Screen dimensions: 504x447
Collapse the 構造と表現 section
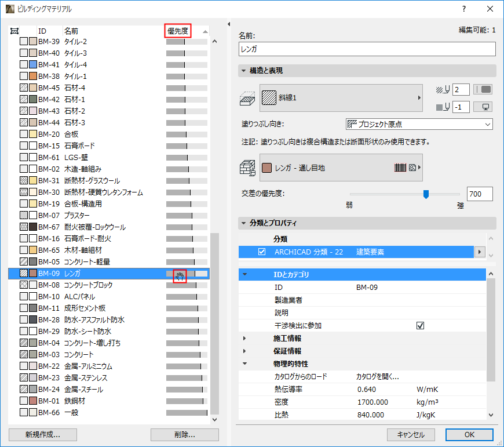244,71
